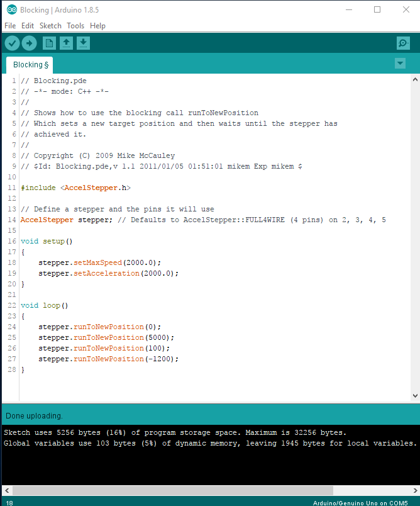The height and width of the screenshot is (506, 420).
Task: Click the '// Blocking.pde' comment line
Action: 53,81
